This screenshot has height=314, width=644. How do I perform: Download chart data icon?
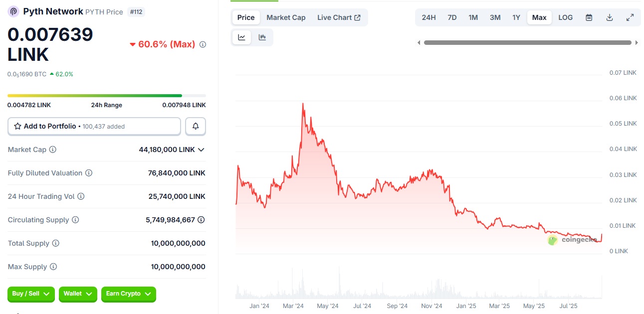tap(610, 17)
